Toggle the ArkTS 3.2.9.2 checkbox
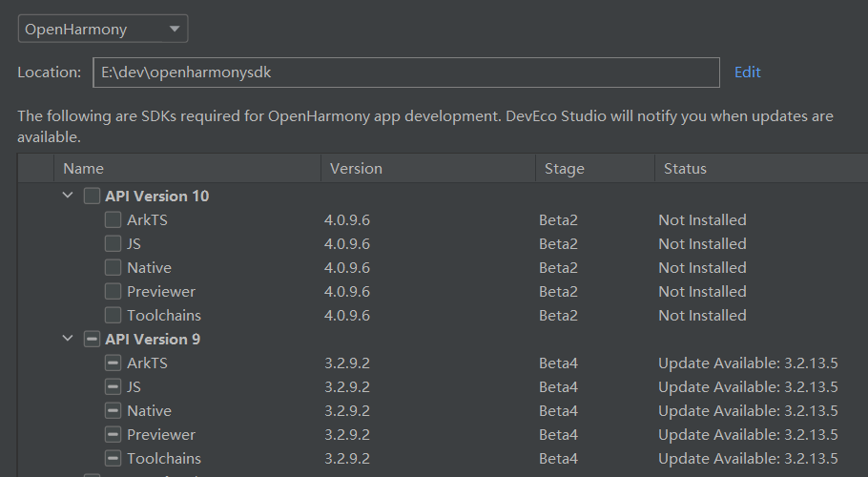 [113, 363]
